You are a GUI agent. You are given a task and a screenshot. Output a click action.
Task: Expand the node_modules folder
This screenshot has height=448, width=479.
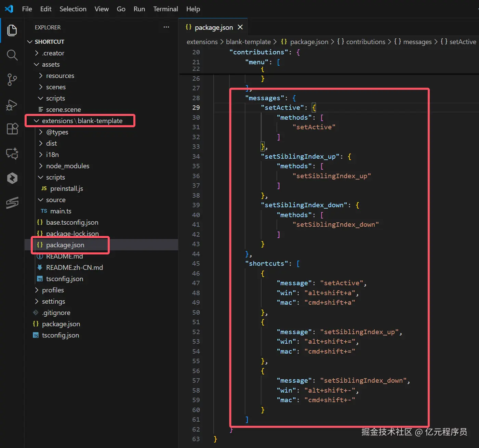click(101, 166)
